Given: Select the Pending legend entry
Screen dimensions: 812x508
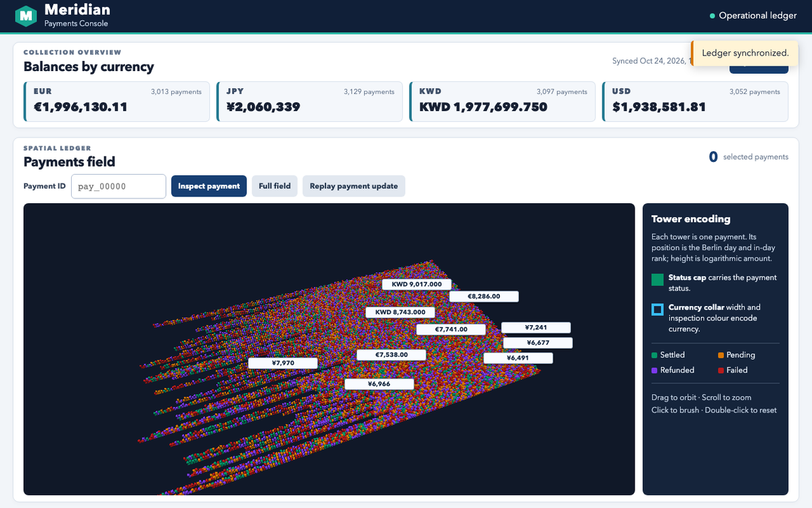Looking at the screenshot, I should [736, 355].
